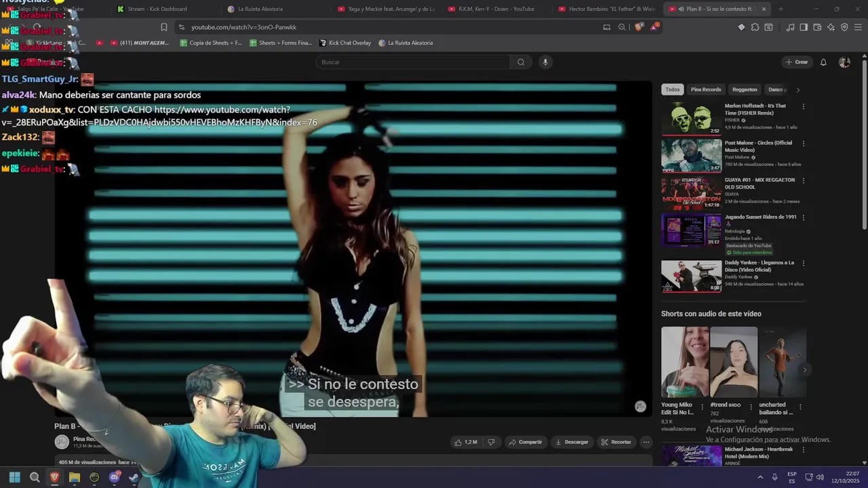Open options for Marlon Hoffstadt video

804,106
